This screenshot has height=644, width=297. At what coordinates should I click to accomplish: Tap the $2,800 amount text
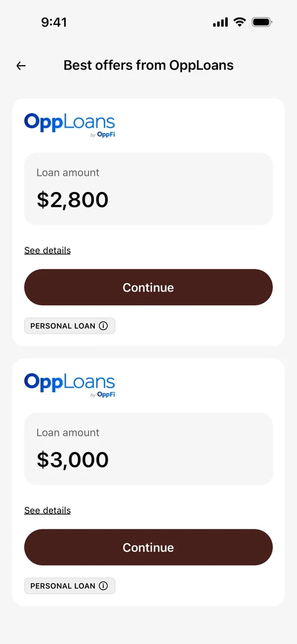coord(72,200)
